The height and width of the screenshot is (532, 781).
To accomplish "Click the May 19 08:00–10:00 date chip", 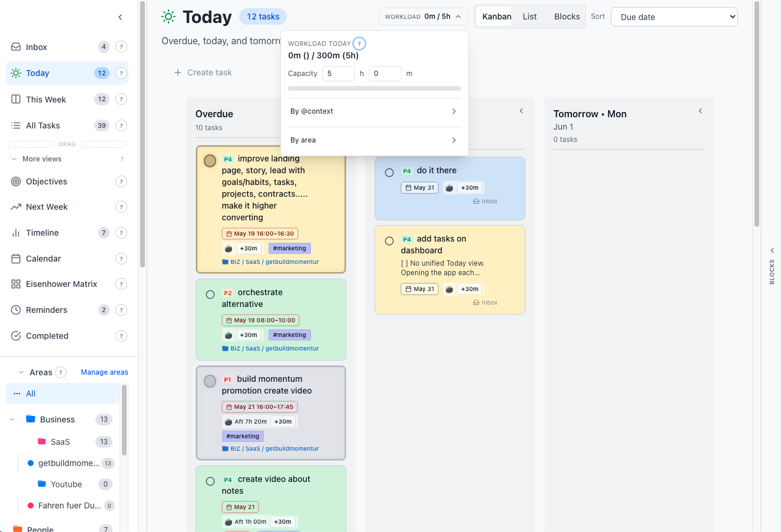I will [260, 320].
